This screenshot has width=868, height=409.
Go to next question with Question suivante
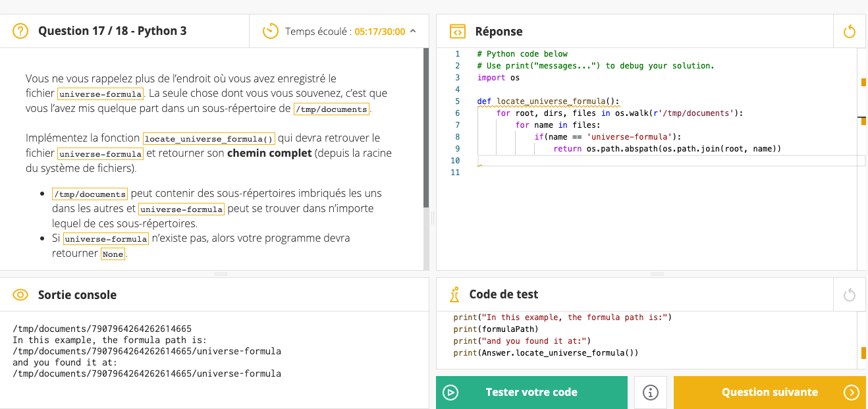click(x=771, y=393)
